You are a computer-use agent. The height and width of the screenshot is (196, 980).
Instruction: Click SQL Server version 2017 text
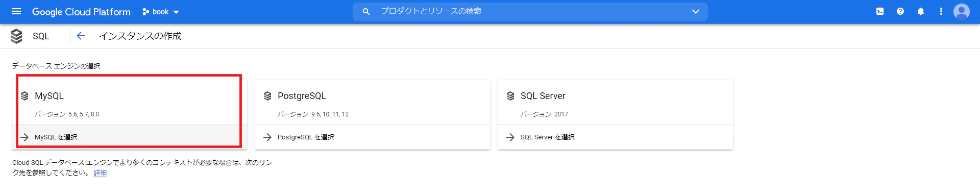[x=544, y=114]
